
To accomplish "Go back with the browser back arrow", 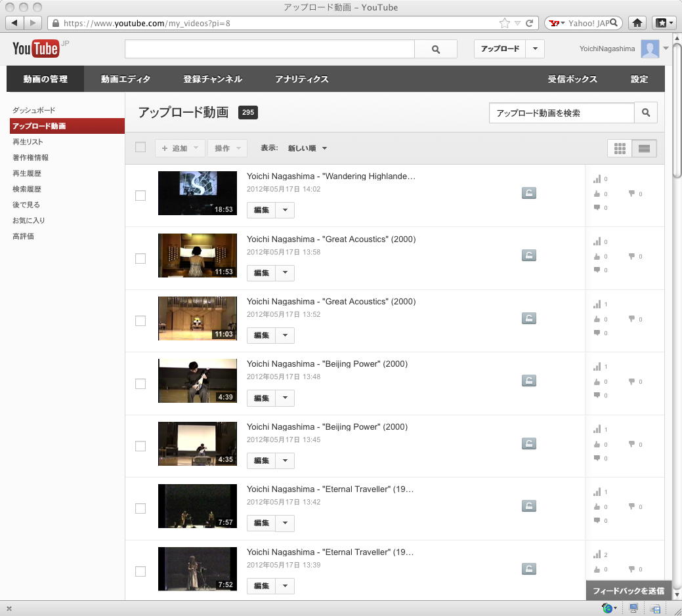I will pos(14,22).
